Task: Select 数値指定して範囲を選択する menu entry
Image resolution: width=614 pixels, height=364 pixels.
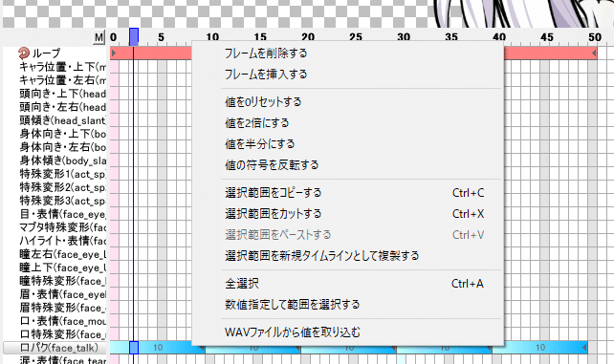Action: coord(292,305)
